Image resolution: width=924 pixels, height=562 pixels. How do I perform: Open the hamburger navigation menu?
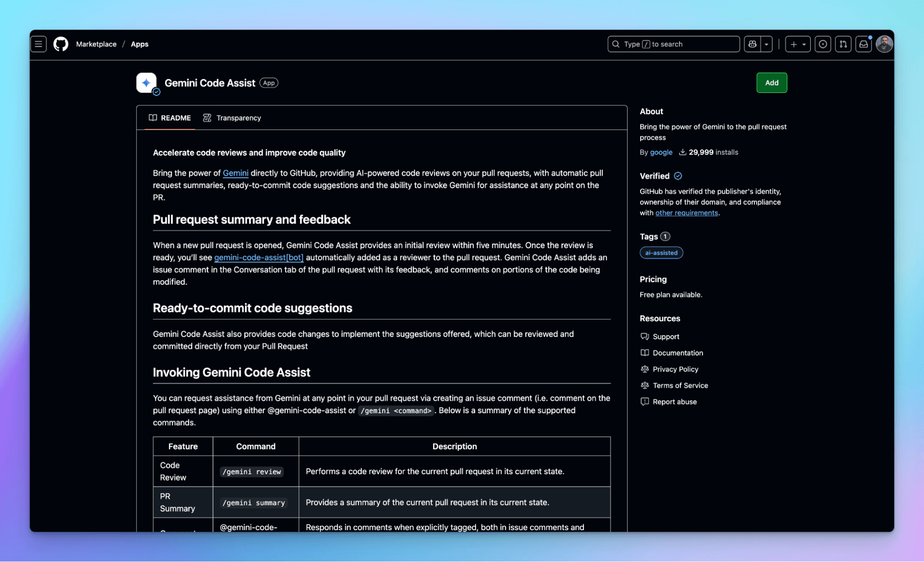(38, 44)
